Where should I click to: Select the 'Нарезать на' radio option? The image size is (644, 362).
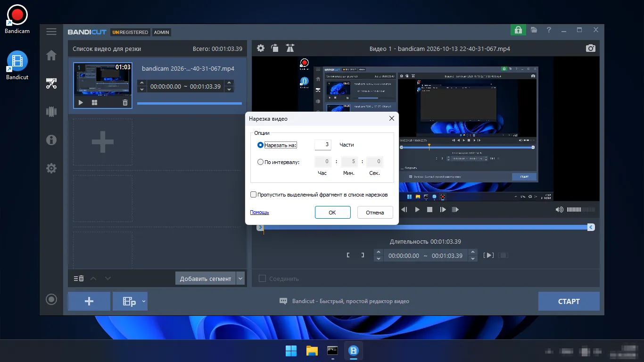[260, 145]
